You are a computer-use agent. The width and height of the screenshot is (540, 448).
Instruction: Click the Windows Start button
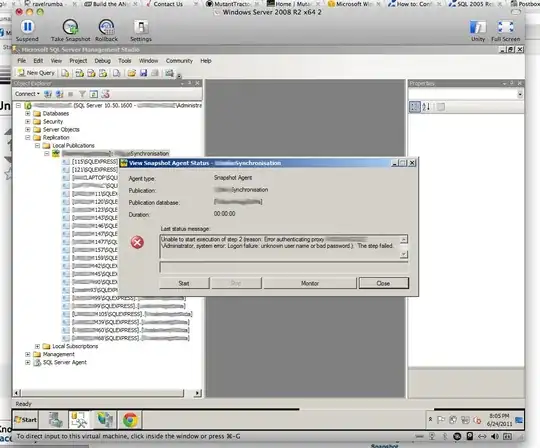(x=25, y=420)
